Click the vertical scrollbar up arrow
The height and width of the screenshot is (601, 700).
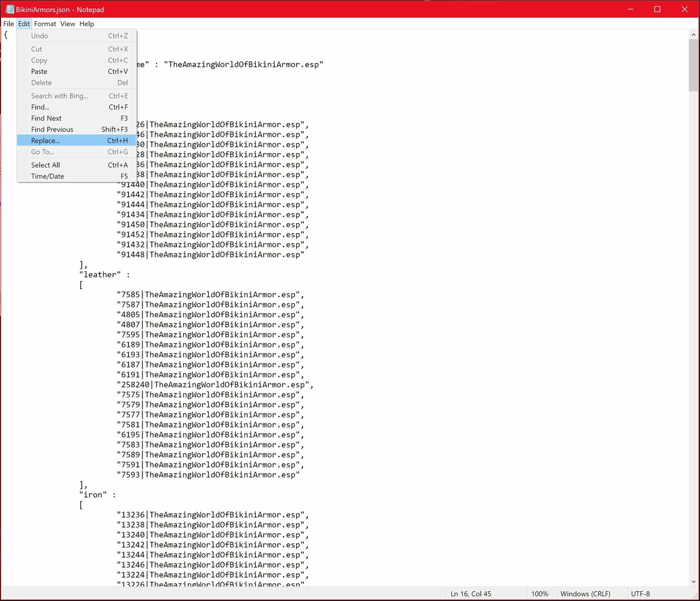click(693, 35)
